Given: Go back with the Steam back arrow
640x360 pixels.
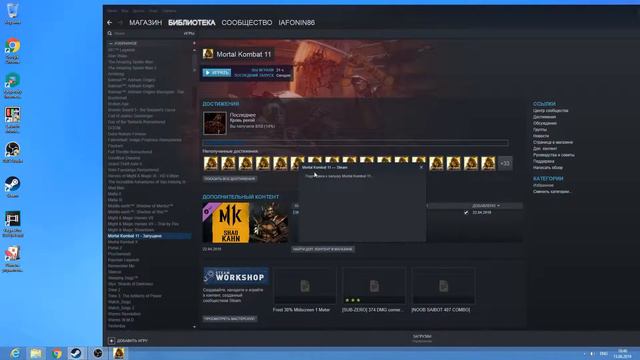Looking at the screenshot, I should [x=109, y=23].
